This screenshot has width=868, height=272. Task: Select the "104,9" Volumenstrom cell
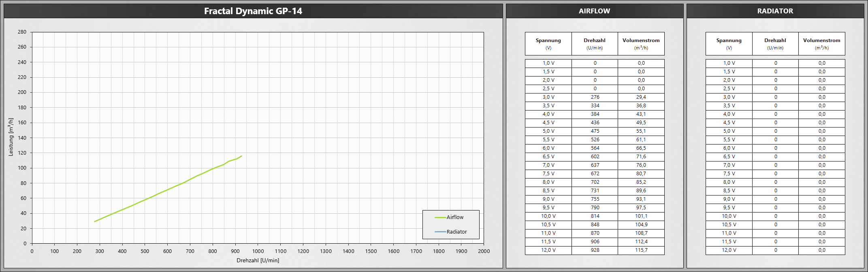[x=641, y=225]
